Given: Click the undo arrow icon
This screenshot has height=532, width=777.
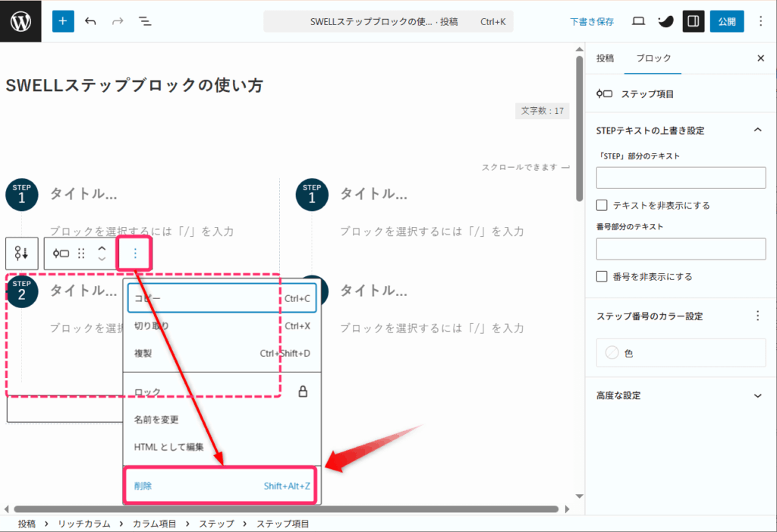Looking at the screenshot, I should (90, 21).
